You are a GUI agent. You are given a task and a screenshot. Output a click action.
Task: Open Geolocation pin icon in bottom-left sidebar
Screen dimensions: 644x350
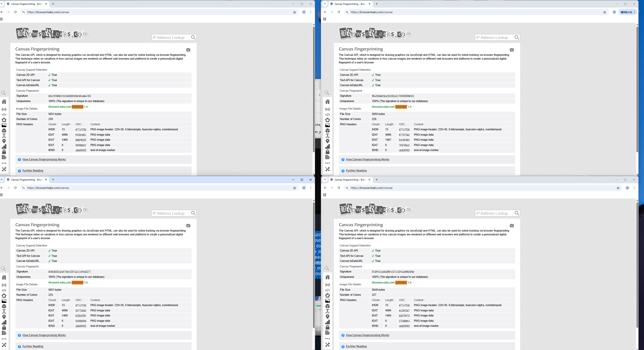(4, 317)
